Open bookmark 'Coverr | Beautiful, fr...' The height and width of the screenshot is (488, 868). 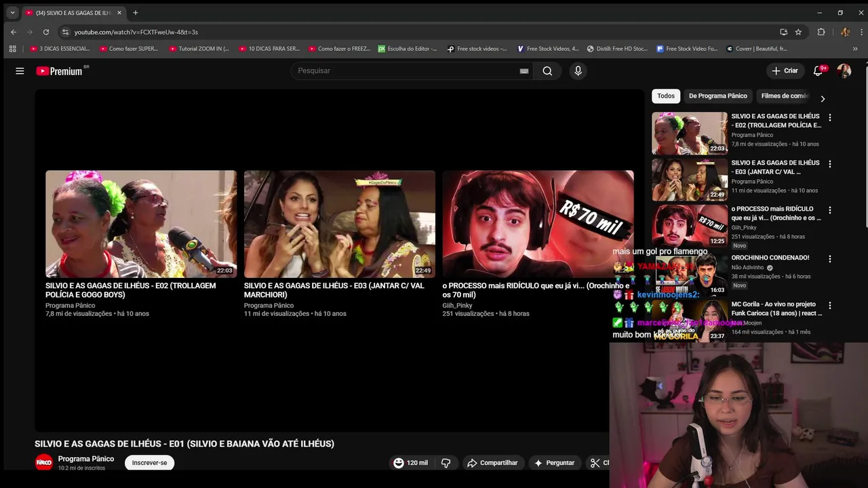(x=756, y=49)
